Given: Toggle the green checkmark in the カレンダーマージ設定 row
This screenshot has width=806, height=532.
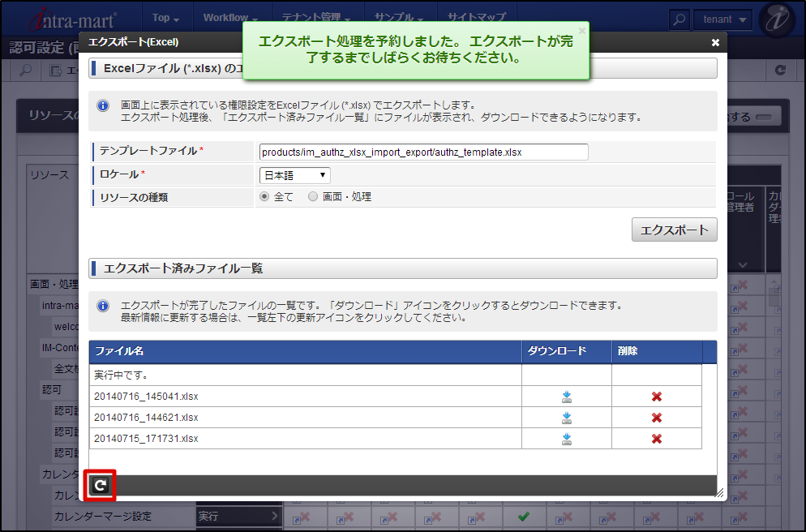Looking at the screenshot, I should 523,516.
